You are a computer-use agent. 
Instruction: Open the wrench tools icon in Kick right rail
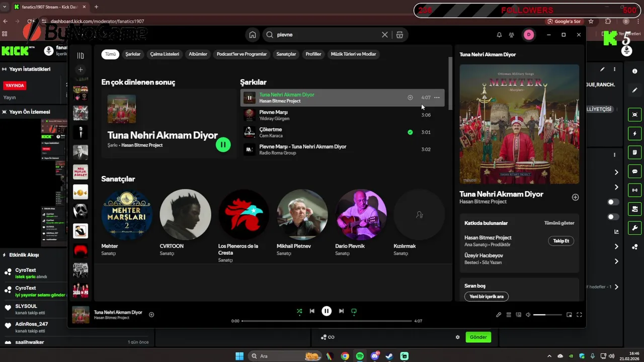pos(634,228)
